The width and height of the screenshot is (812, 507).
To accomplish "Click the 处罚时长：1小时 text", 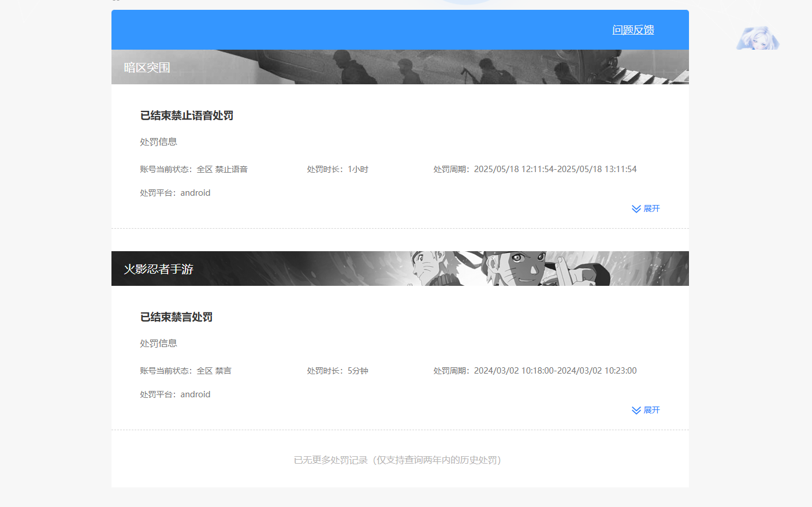I will click(x=337, y=169).
